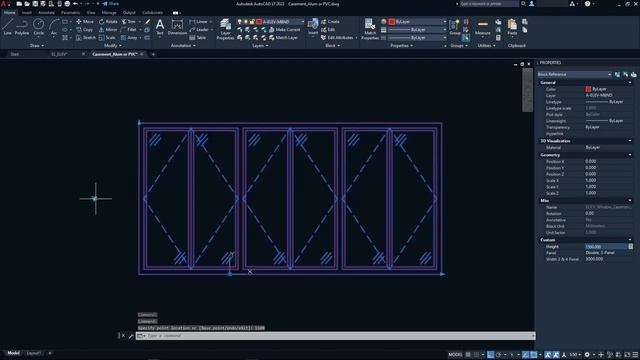Switch to the Start file tab
Viewport: 640px width, 360px height.
15,54
